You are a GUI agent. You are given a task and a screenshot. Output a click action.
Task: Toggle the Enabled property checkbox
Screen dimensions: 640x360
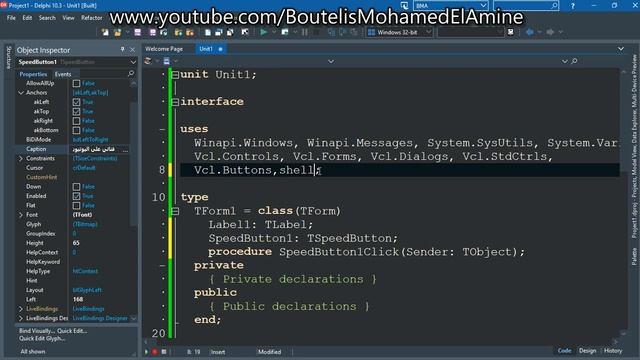tap(76, 196)
